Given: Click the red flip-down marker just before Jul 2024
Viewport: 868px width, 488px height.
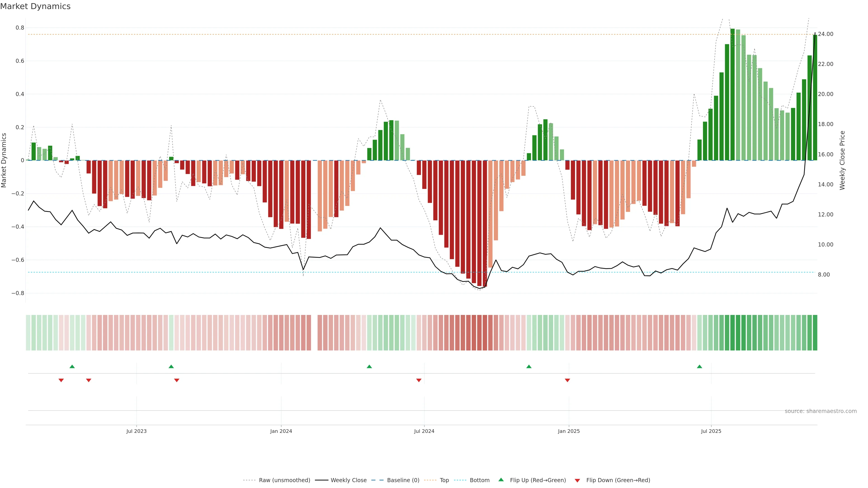Looking at the screenshot, I should point(419,380).
